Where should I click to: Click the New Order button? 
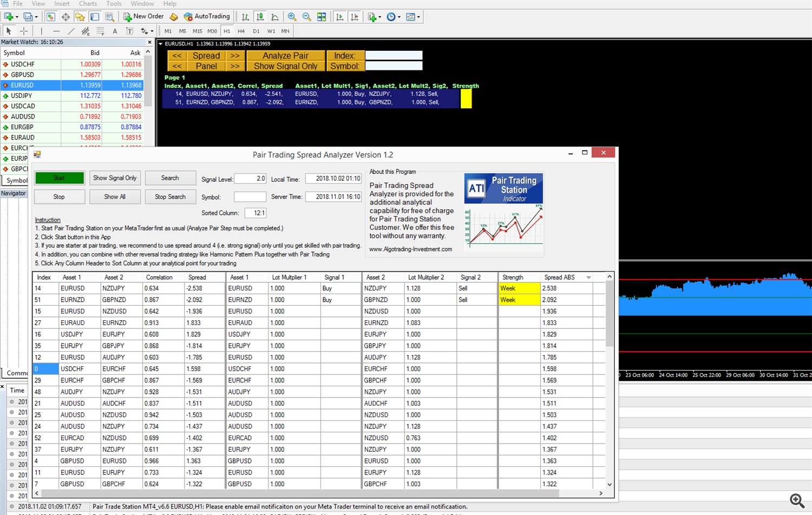click(143, 17)
